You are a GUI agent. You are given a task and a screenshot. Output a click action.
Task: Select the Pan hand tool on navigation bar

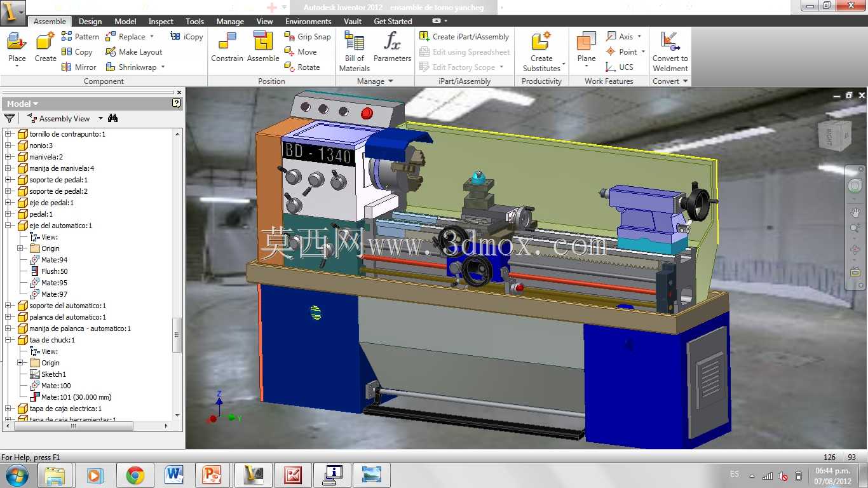(855, 212)
